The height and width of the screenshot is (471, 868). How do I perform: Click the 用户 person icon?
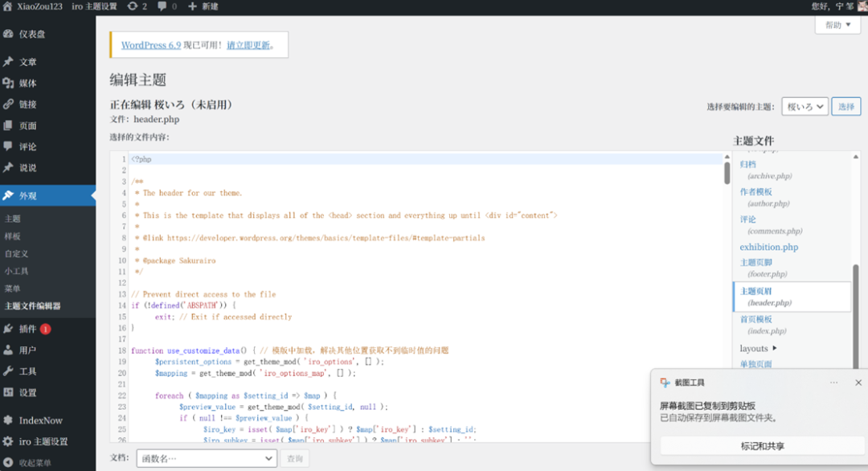pos(8,350)
